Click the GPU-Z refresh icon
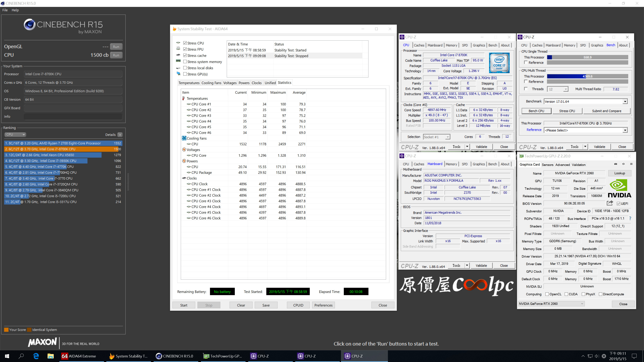 pos(624,164)
